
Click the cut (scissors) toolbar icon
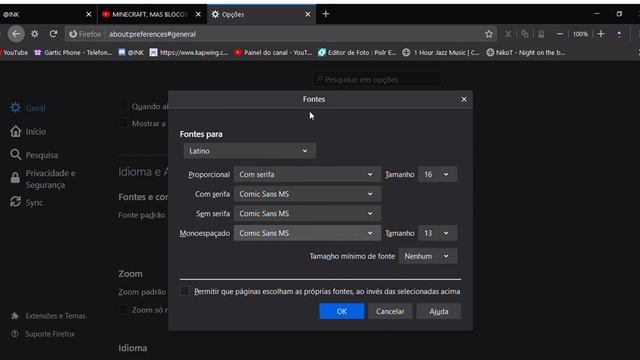(508, 34)
